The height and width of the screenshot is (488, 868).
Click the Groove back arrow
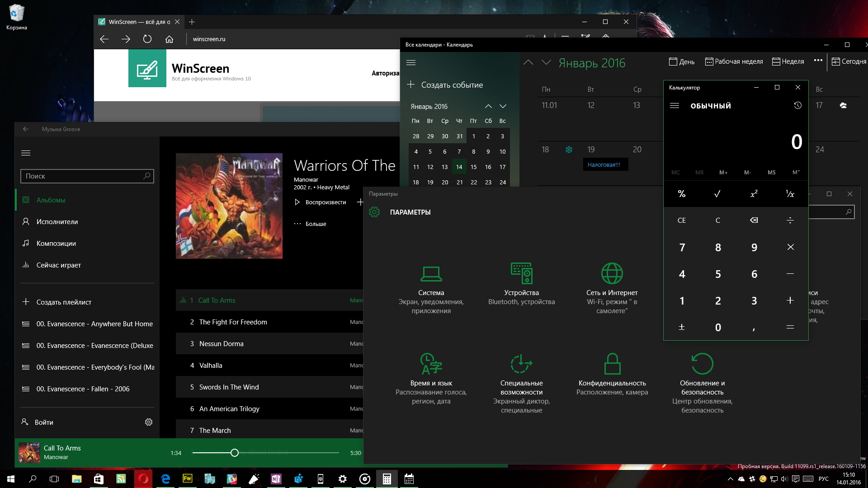(26, 129)
